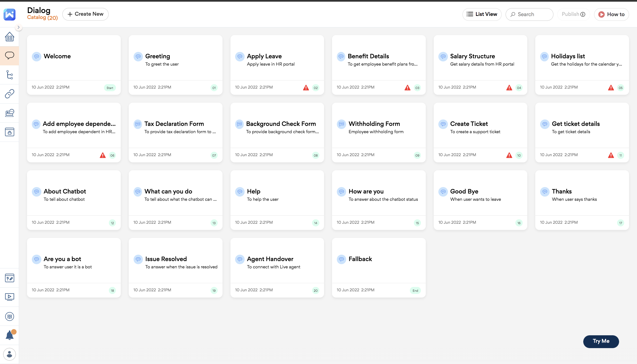Screen dimensions: 637x364
Task: Open the Agent Handover dialog card
Action: coord(277,262)
